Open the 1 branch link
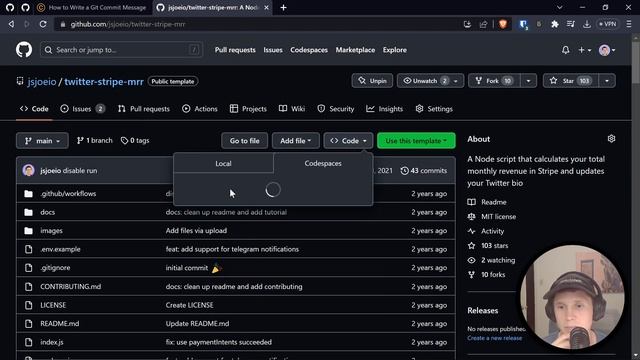 pyautogui.click(x=94, y=140)
